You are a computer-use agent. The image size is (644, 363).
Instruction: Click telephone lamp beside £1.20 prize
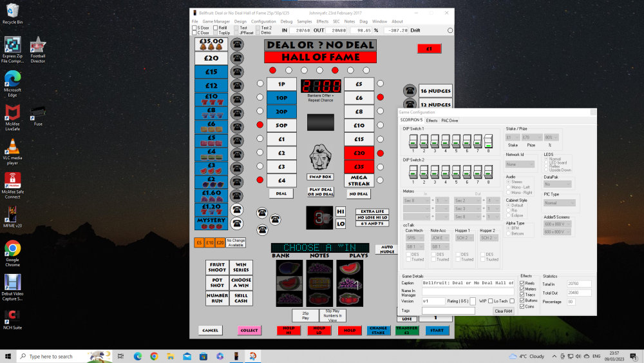coord(237,210)
